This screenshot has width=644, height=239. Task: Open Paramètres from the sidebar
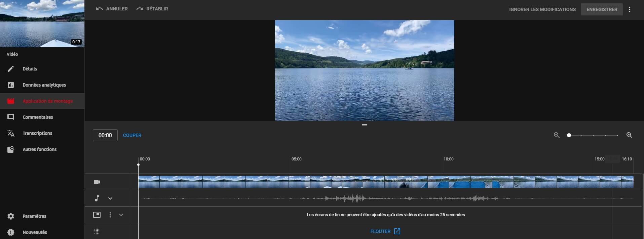42,216
